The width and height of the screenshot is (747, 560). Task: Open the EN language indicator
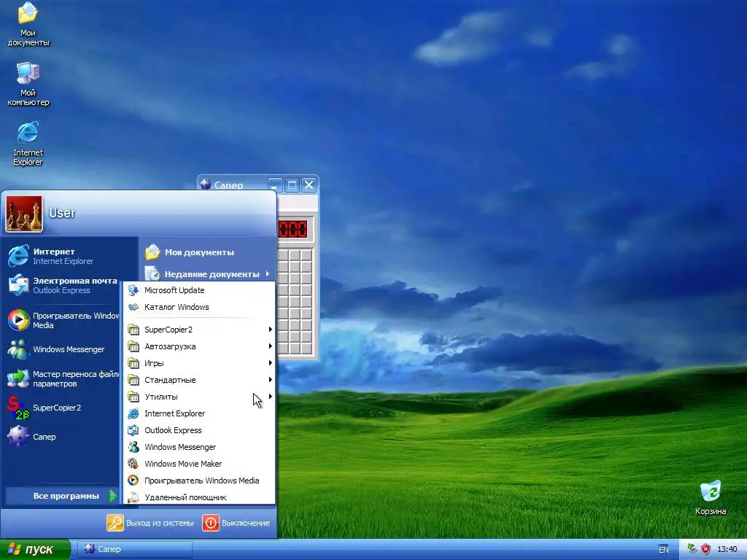coord(663,550)
